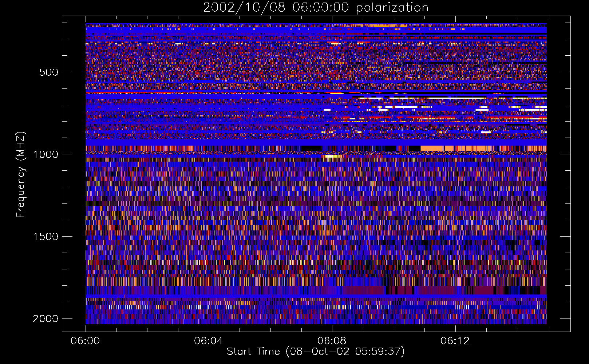Click the white dashed streak near 1950 MHz at 06:01
This screenshot has width=589, height=364.
127,307
